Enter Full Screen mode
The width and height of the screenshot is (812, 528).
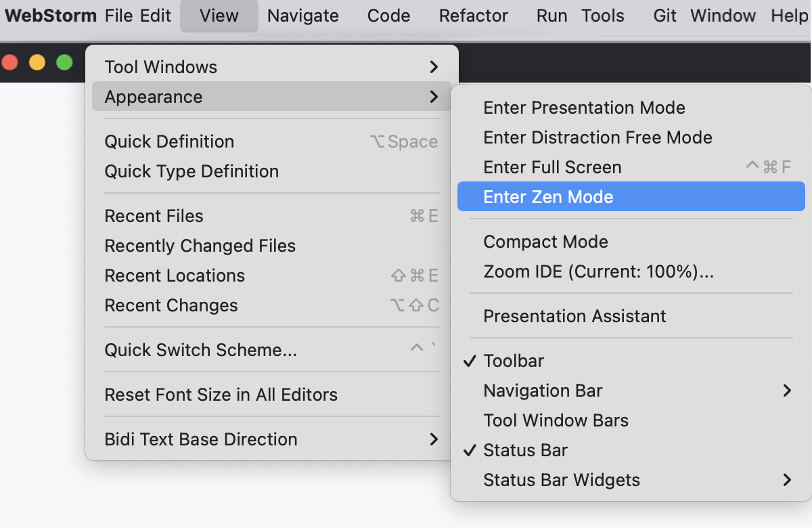tap(551, 167)
